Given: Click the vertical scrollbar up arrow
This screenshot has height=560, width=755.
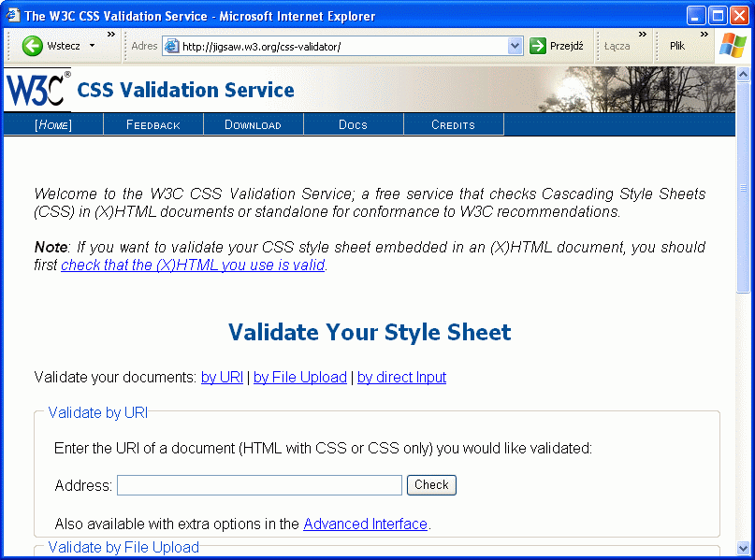Looking at the screenshot, I should [x=743, y=74].
